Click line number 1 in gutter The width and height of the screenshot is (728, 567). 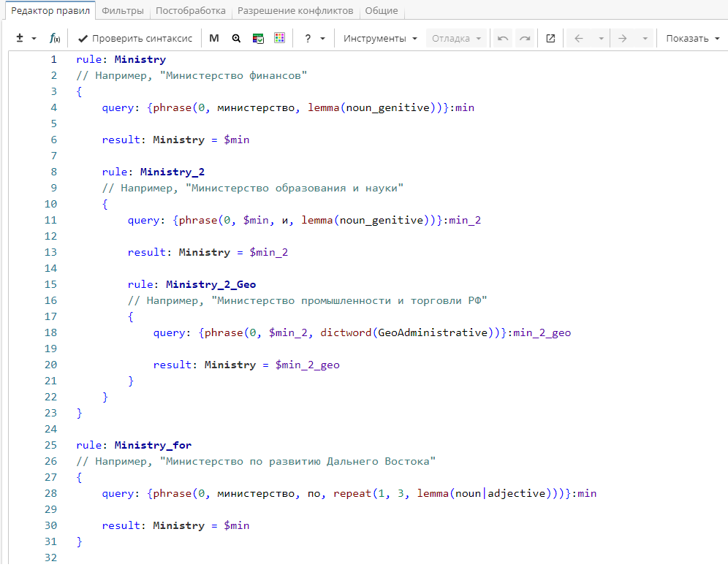[x=54, y=59]
